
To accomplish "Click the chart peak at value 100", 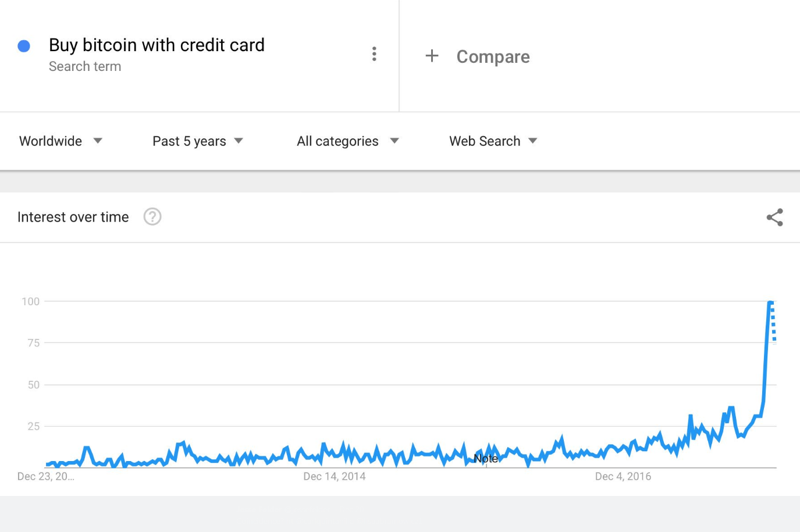I will tap(770, 302).
